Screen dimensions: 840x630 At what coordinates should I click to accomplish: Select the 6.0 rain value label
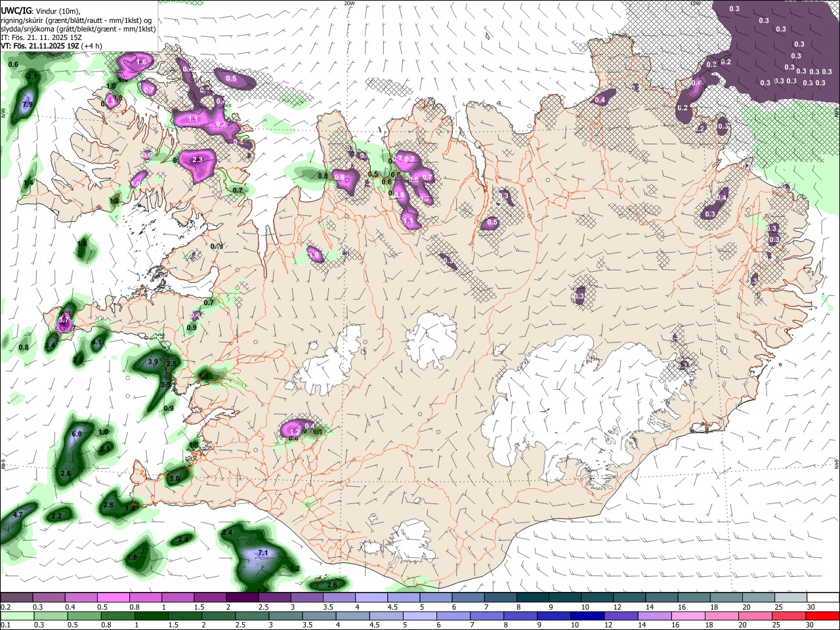tap(76, 434)
